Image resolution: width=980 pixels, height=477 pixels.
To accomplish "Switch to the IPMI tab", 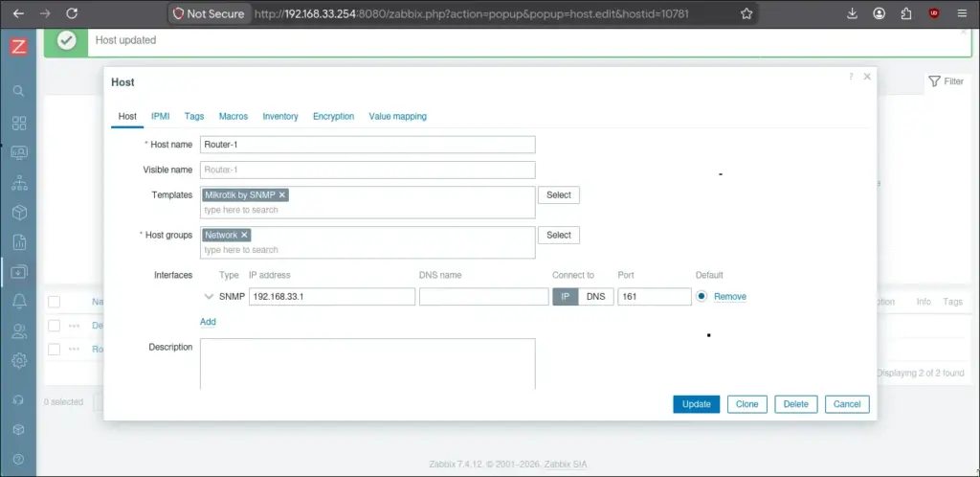I will click(161, 116).
